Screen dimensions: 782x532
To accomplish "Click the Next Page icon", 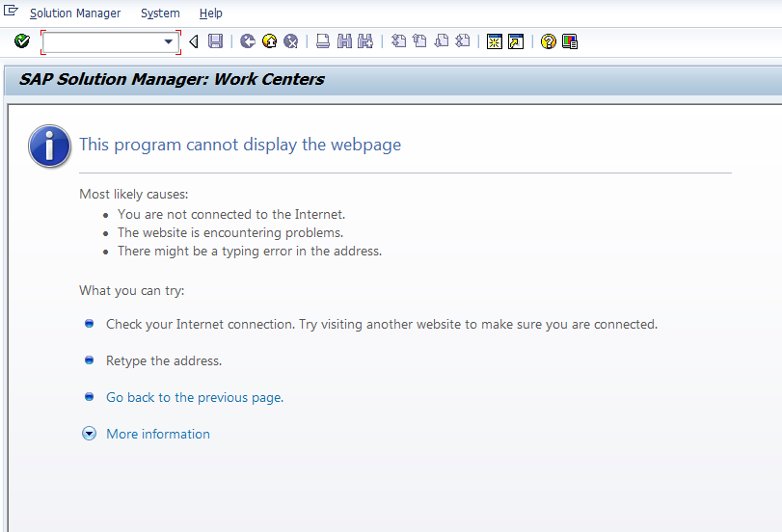I will point(442,41).
